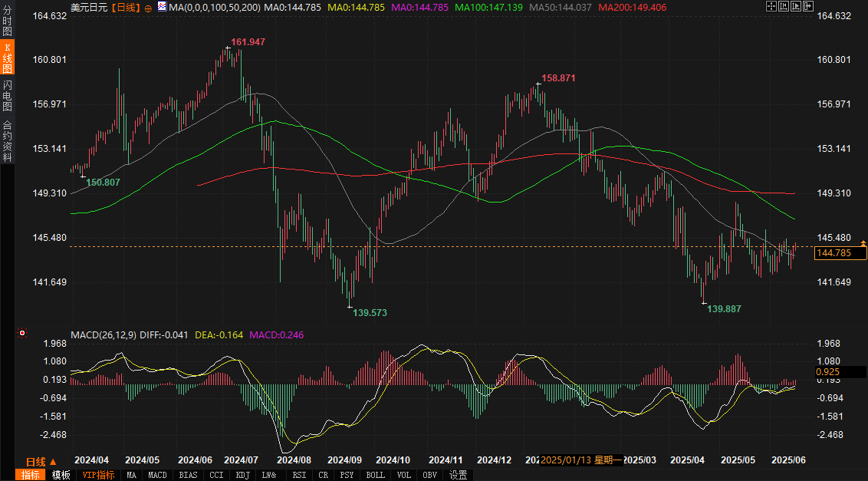Click the orange circle-plus icon beside 日线
This screenshot has width=868, height=481.
pyautogui.click(x=148, y=8)
